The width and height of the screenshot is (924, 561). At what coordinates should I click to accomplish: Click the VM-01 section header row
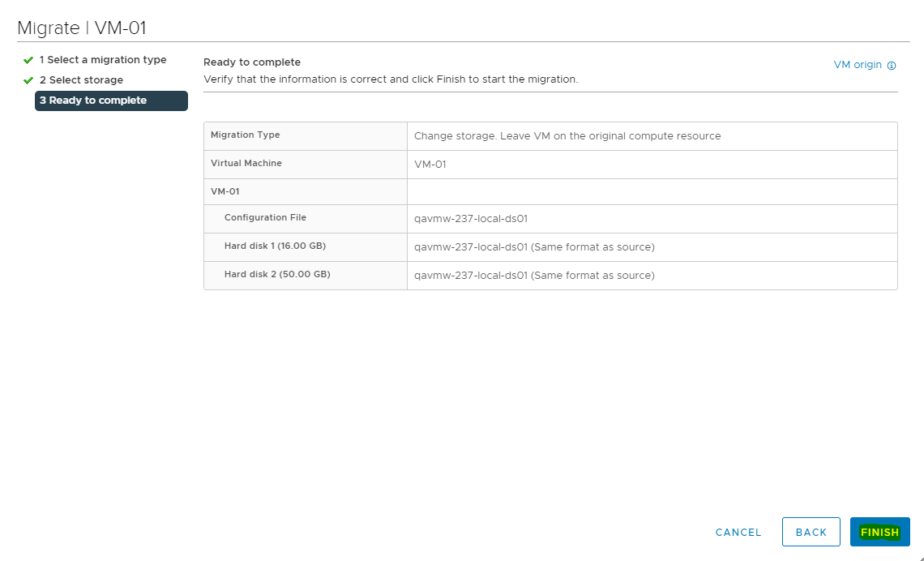tap(550, 192)
